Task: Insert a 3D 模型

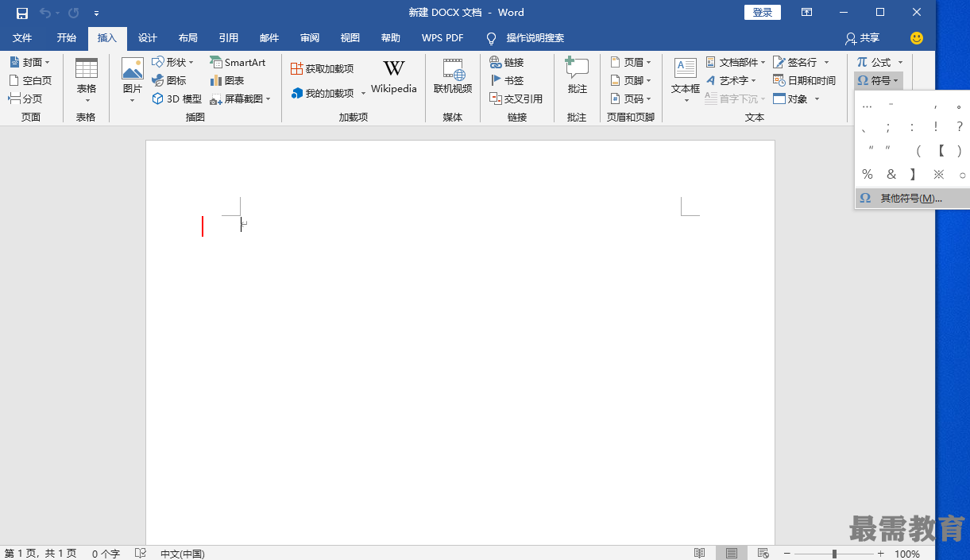Action: coord(177,98)
